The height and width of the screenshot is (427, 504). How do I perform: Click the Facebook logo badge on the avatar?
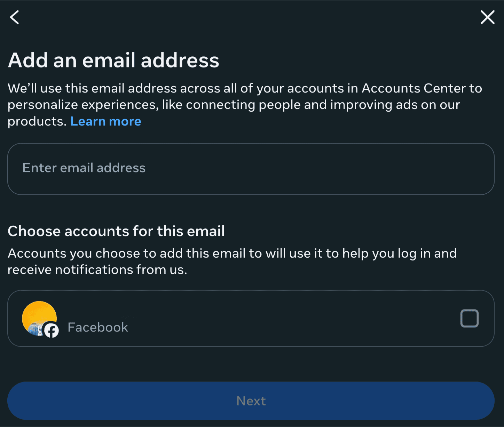51,331
